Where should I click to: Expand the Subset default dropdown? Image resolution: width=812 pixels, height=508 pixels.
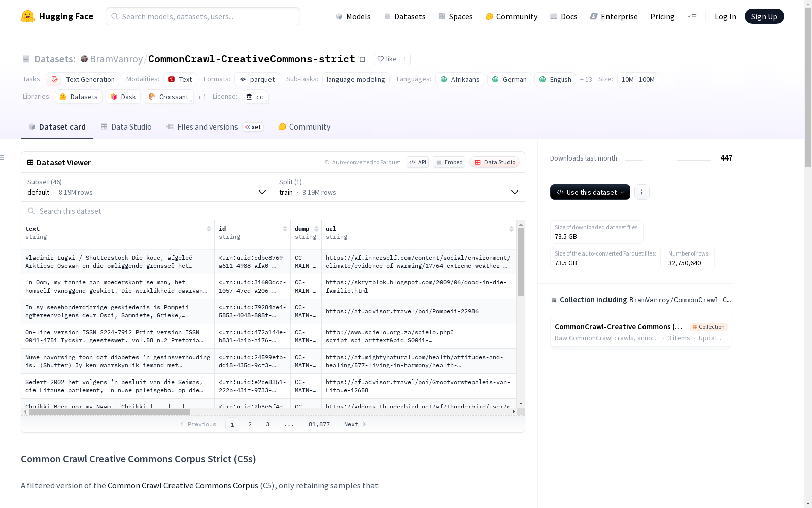point(147,187)
